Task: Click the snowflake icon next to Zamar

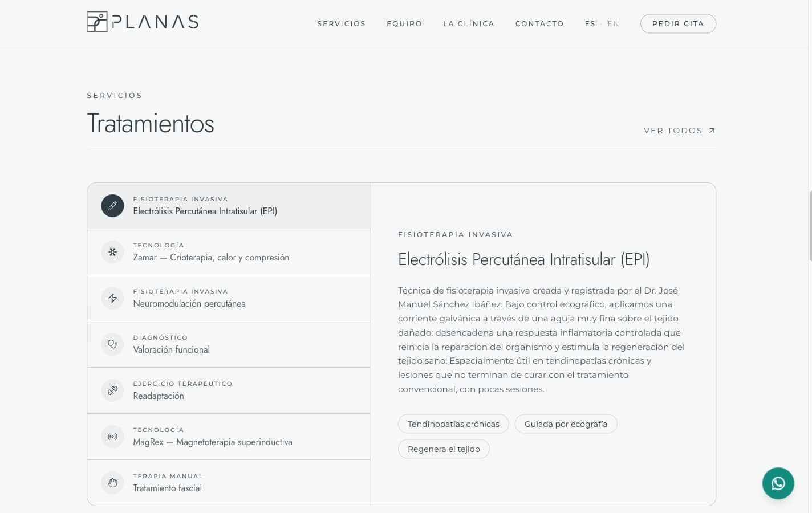Action: tap(112, 252)
